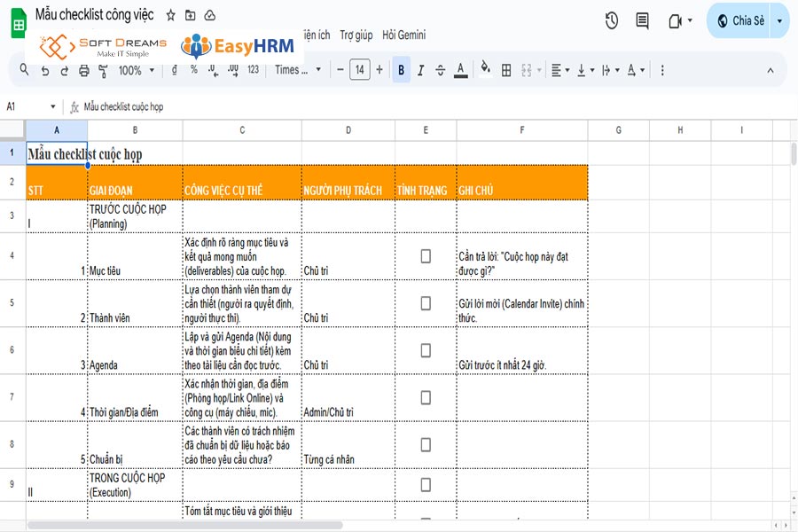Undo the last action
Image resolution: width=798 pixels, height=532 pixels.
[43, 69]
